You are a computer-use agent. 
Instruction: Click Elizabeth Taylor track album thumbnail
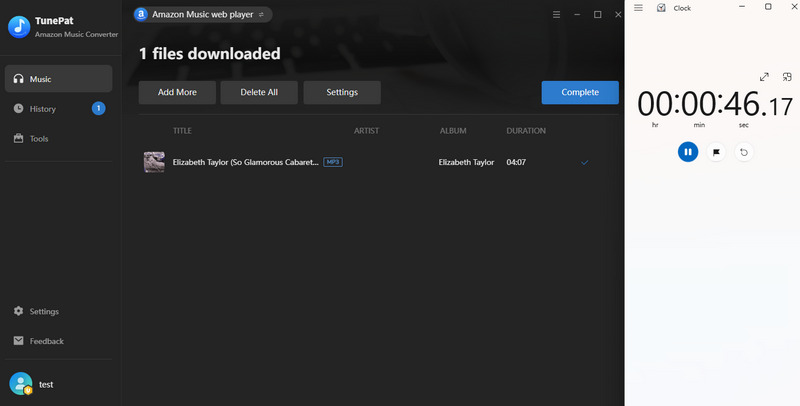154,162
